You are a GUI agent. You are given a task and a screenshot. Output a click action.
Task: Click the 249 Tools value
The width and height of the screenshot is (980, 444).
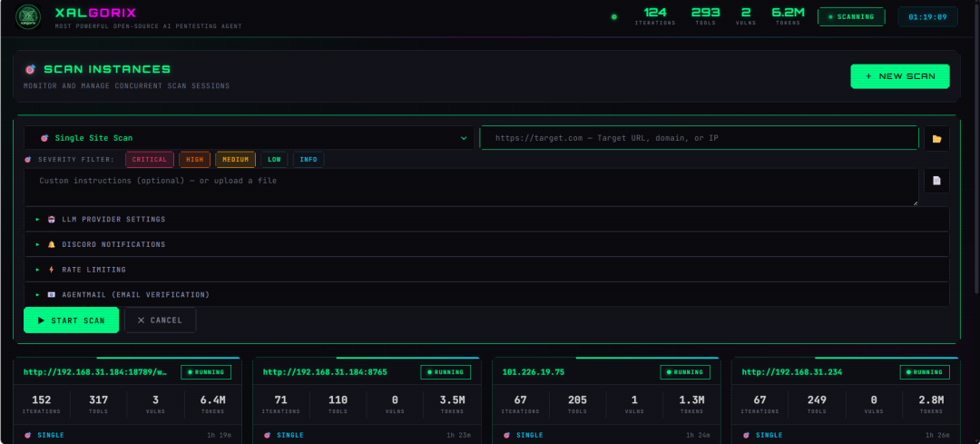pyautogui.click(x=817, y=400)
